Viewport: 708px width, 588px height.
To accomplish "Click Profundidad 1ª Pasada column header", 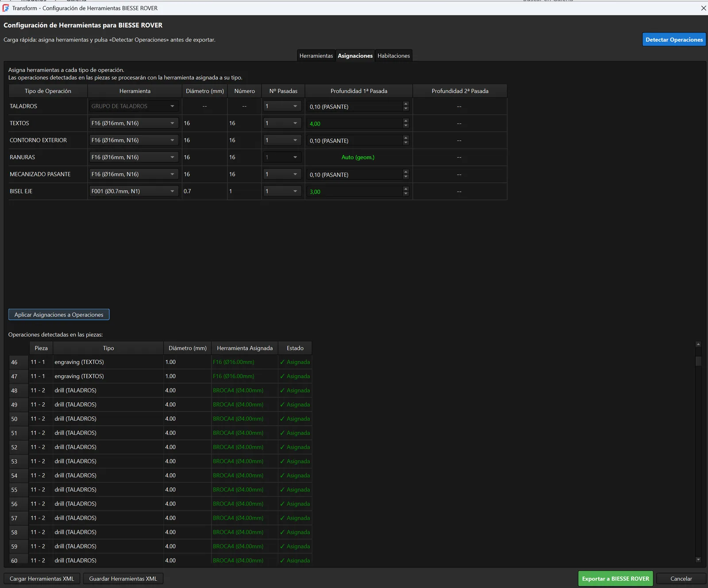I will (x=359, y=91).
